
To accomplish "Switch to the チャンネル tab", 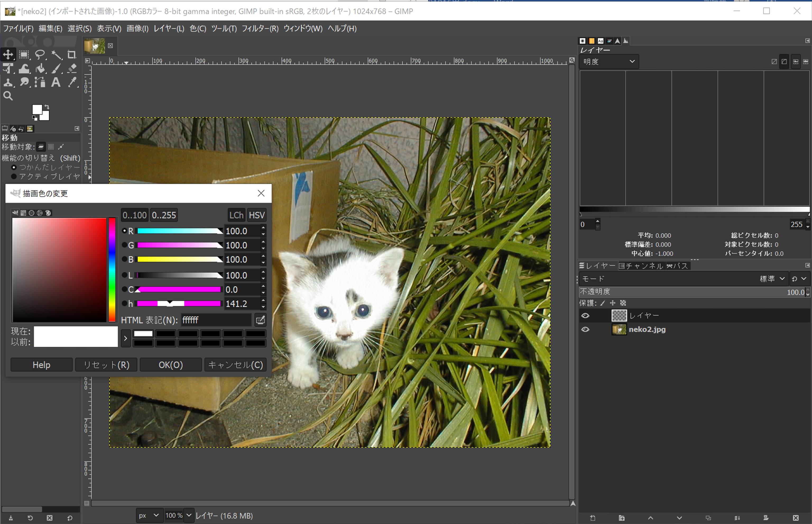I will (x=641, y=266).
